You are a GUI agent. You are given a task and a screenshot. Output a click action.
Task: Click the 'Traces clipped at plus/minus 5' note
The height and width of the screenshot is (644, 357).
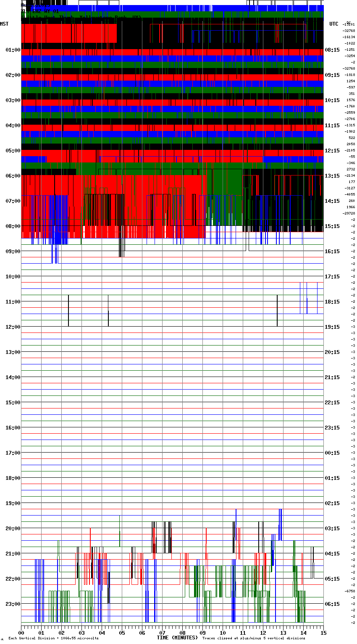[x=254, y=638]
